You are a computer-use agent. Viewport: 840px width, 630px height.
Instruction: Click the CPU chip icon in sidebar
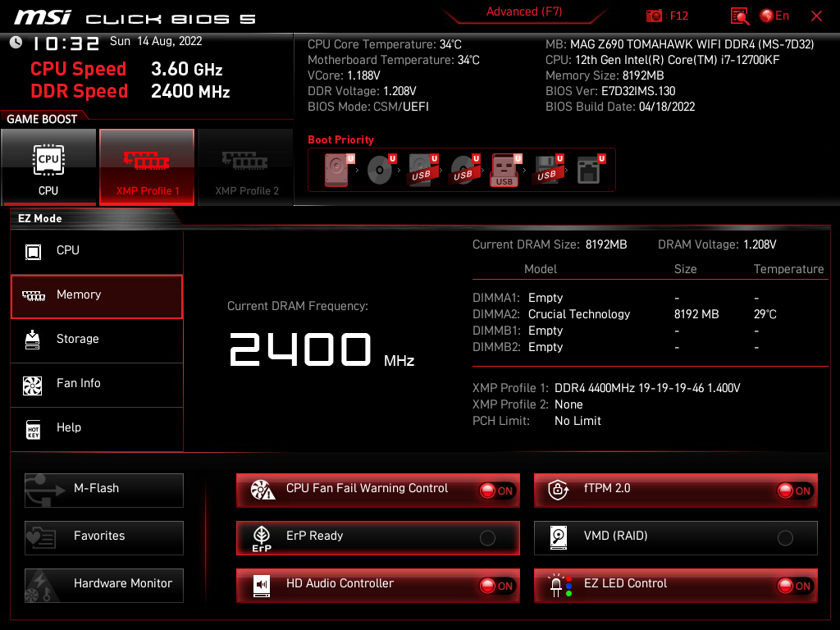(33, 251)
